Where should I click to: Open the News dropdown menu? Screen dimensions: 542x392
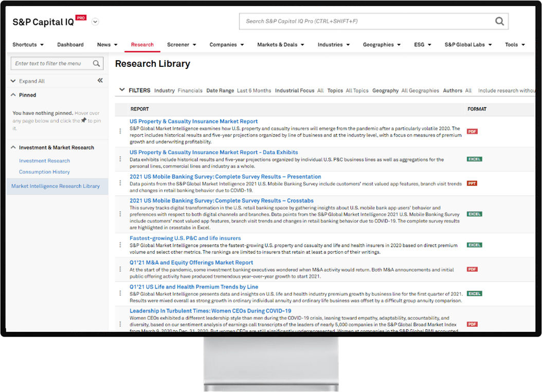tap(107, 45)
